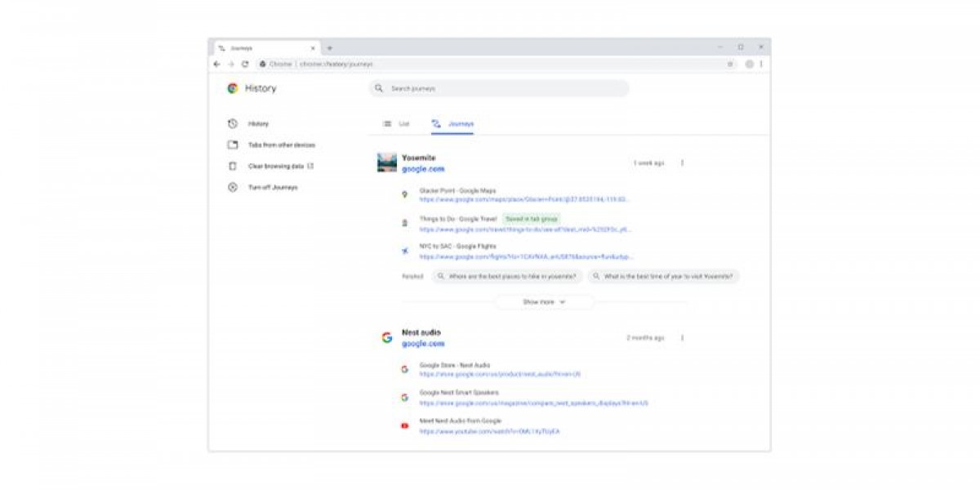Bookmark this page with the star icon
Viewport: 980px width, 490px height.
pyautogui.click(x=729, y=64)
